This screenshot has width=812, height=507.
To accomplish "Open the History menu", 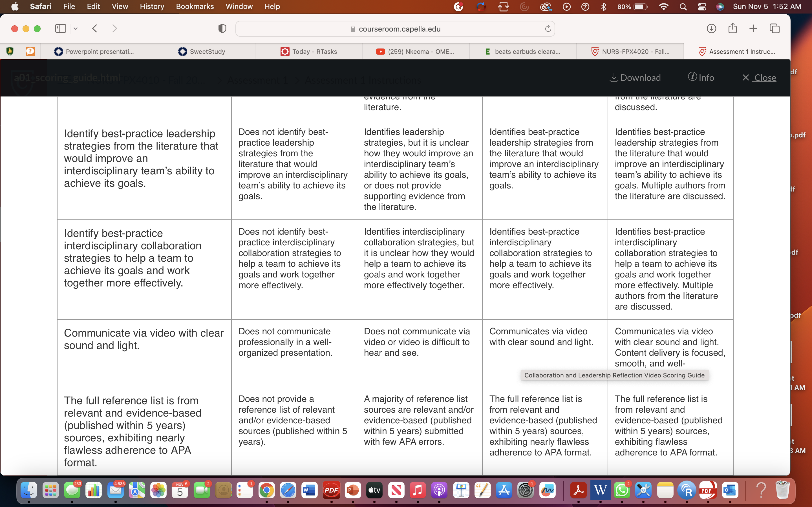I will [152, 6].
